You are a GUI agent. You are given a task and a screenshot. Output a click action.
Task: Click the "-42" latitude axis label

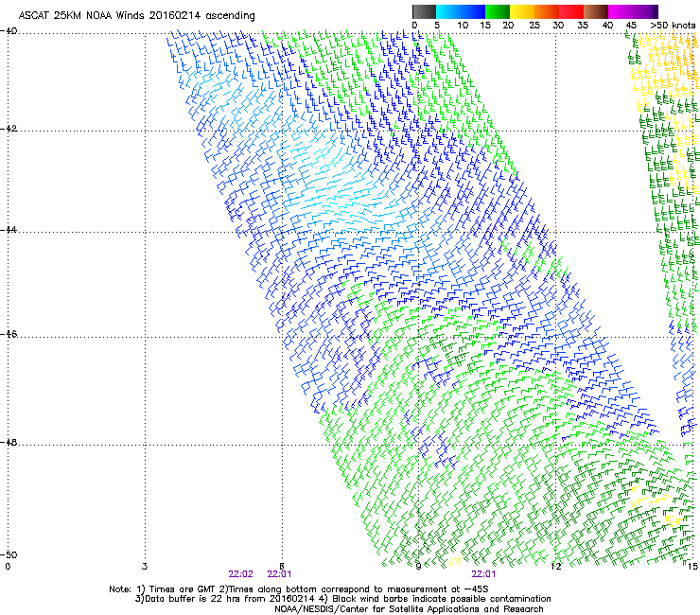click(9, 129)
